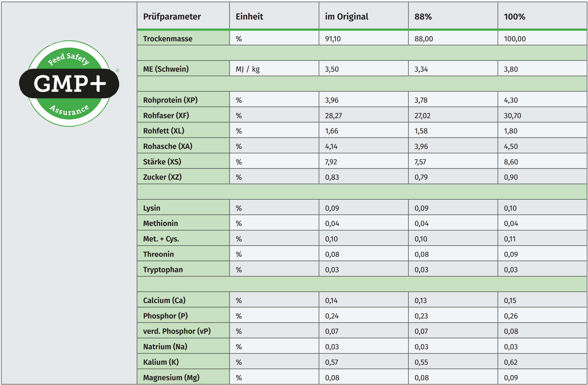The image size is (588, 385).
Task: Select the Einheit column header
Action: tap(249, 17)
